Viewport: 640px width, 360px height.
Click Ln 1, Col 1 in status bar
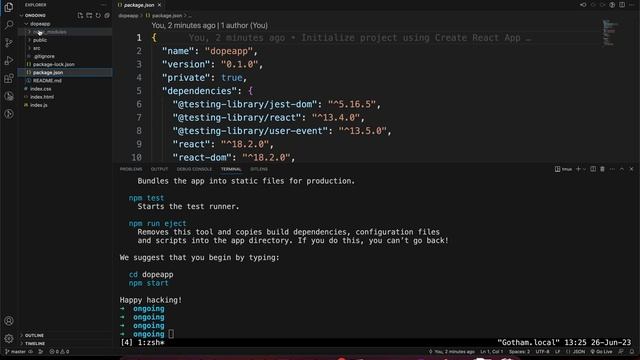pos(491,352)
